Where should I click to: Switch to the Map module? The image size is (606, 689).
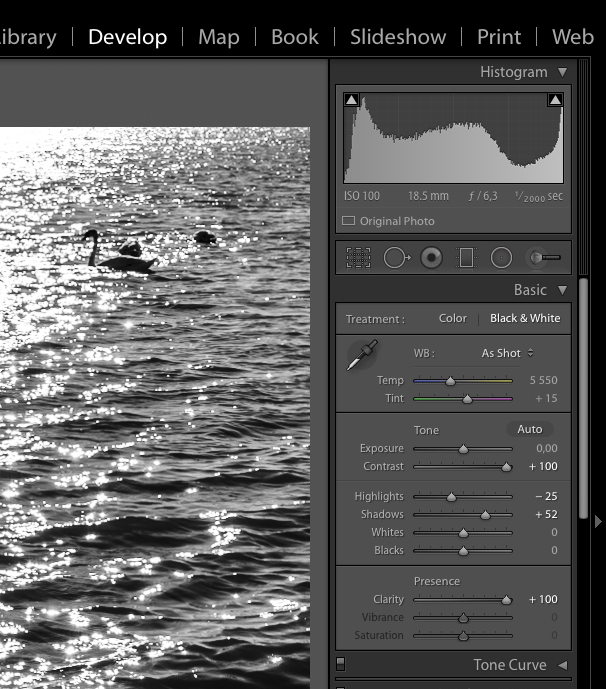point(218,37)
